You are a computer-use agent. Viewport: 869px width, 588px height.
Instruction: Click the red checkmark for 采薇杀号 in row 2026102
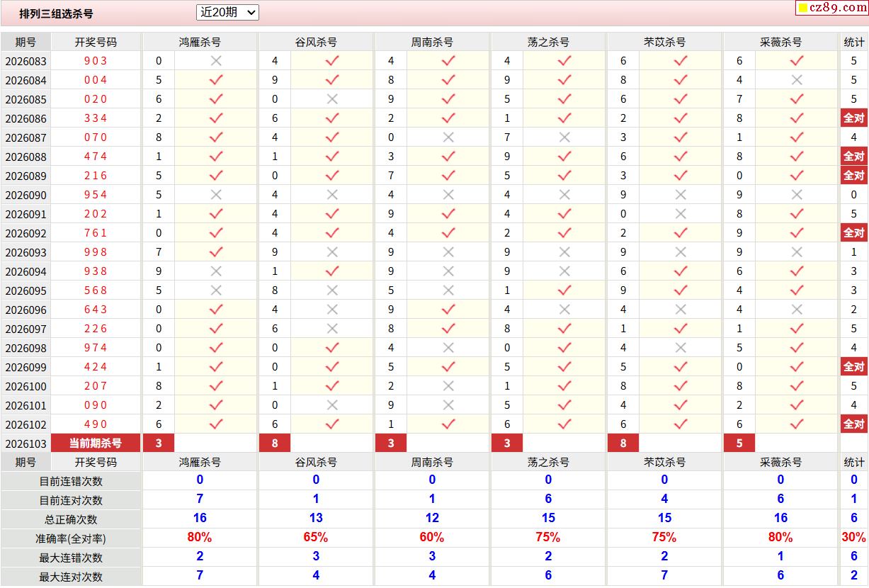(797, 424)
